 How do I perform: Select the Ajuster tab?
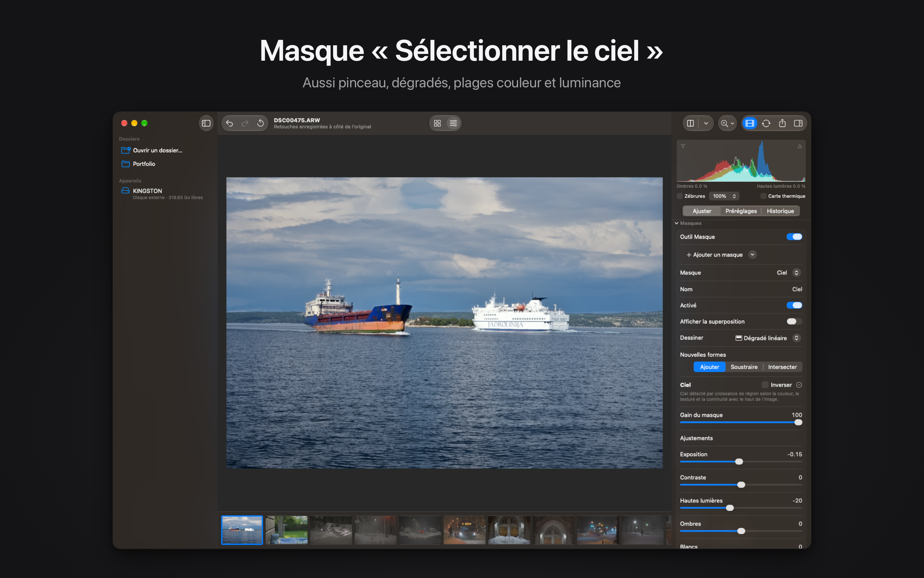pos(702,211)
